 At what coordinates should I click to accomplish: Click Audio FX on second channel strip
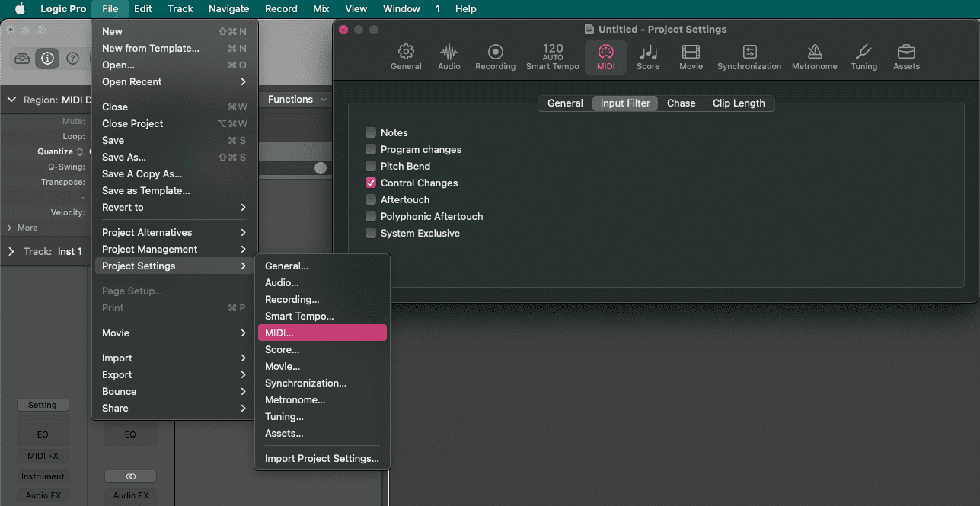[130, 495]
